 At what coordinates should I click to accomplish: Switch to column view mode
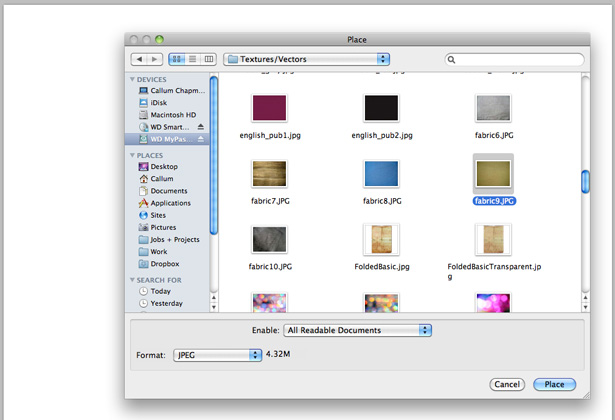pos(209,59)
